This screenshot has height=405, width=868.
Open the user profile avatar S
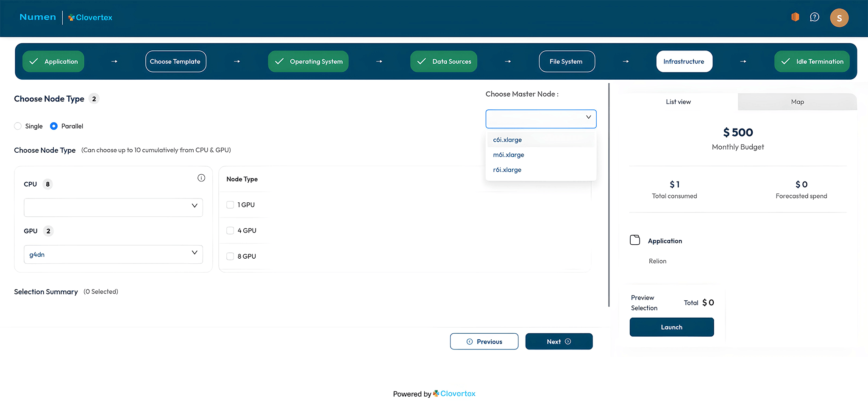coord(839,18)
